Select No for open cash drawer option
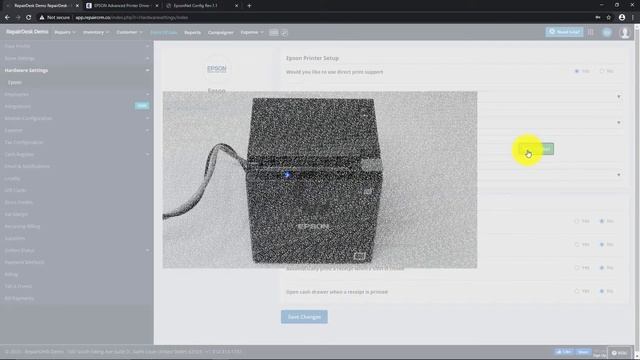Viewport: 640px width, 360px height. tap(602, 291)
